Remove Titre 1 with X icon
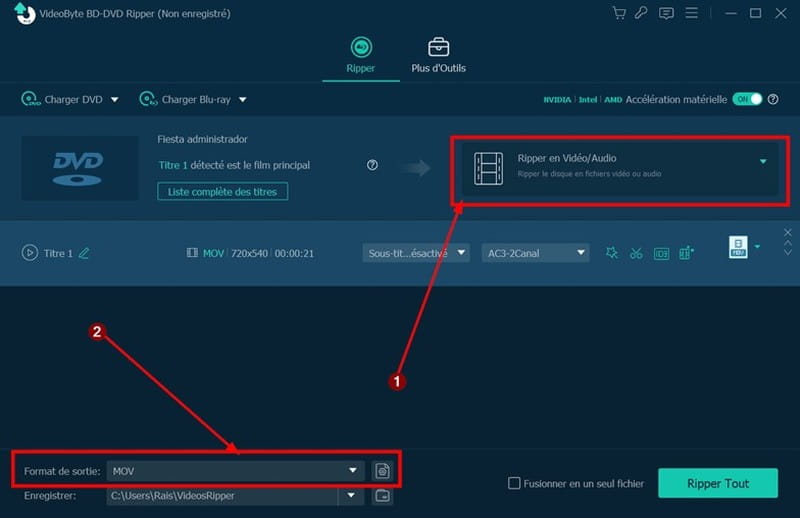 [x=788, y=233]
